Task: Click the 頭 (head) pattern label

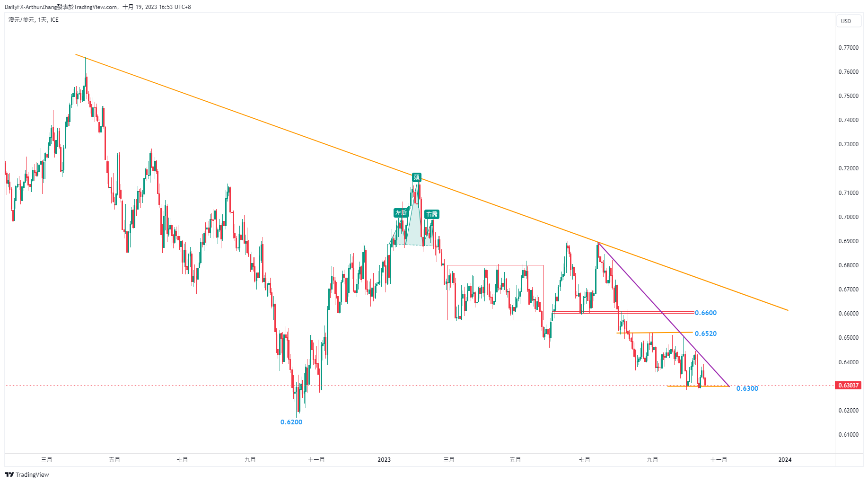Action: (x=416, y=177)
